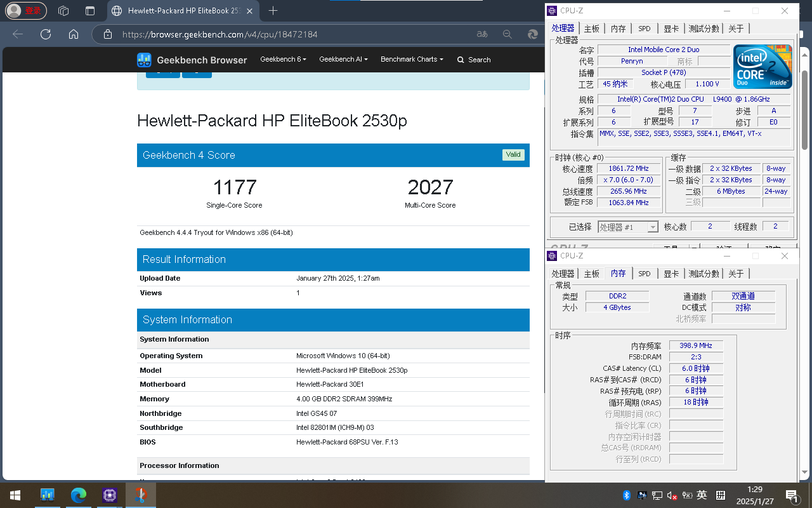Click the L2 cache 6 MBytes field
Image resolution: width=812 pixels, height=508 pixels.
coord(731,191)
